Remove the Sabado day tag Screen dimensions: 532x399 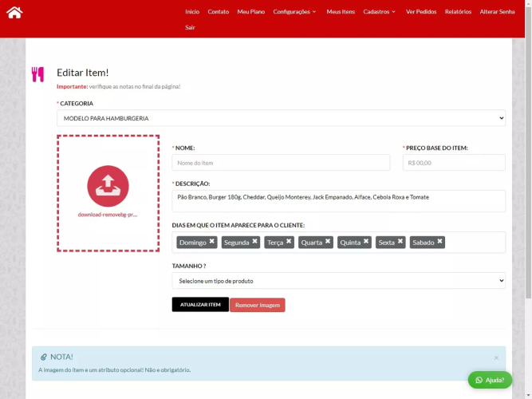[x=439, y=242]
